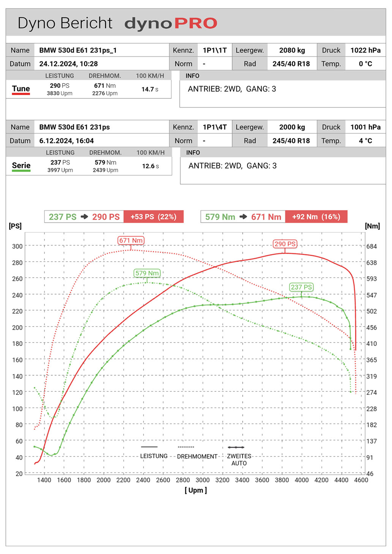The height and width of the screenshot is (554, 392).
Task: Click the LEISTUNG solid line legend entry
Action: 153,453
